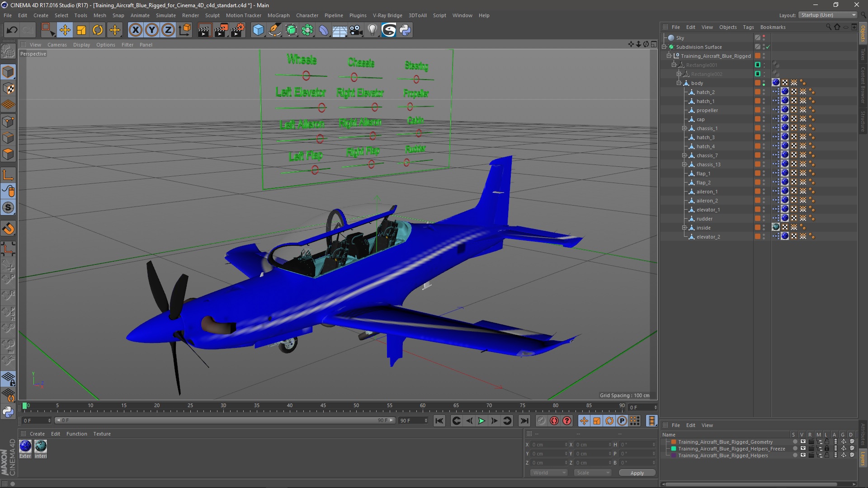Click the Floor object icon in toolbar
868x488 pixels.
point(340,30)
